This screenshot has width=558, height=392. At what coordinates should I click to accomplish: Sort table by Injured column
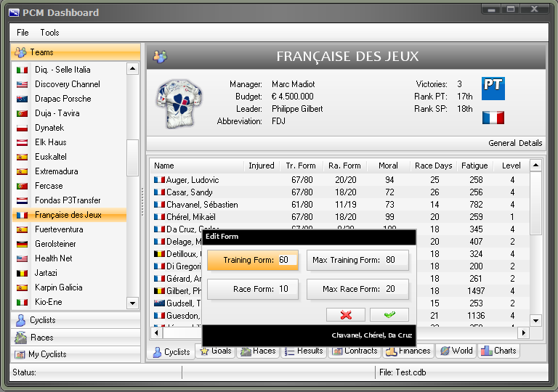pos(262,166)
